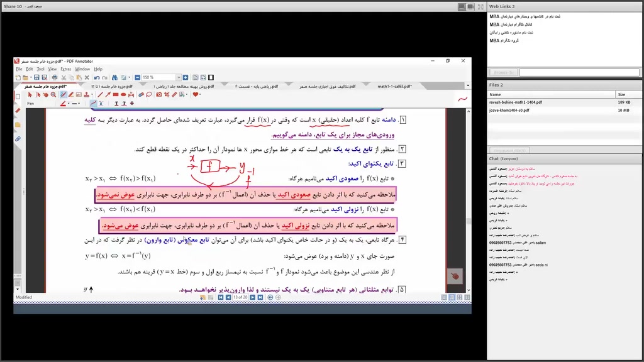Click the Find (binoculars) icon

point(114,77)
